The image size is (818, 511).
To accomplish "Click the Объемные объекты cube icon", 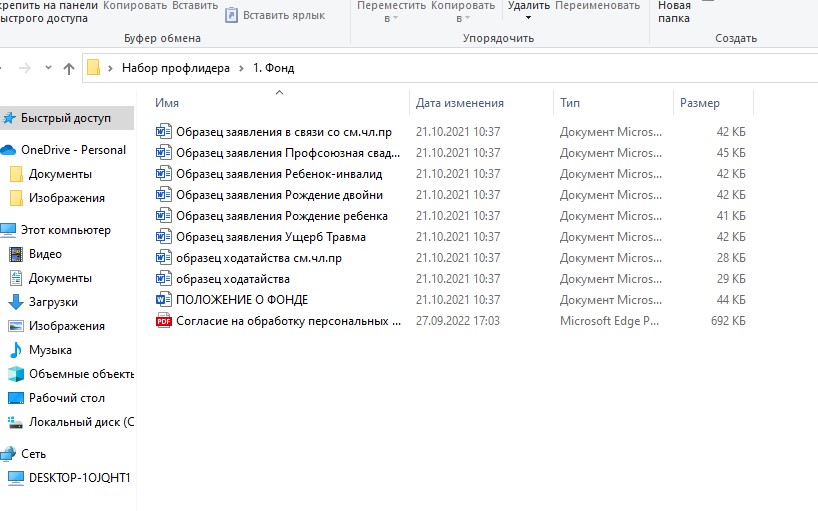I will click(15, 374).
